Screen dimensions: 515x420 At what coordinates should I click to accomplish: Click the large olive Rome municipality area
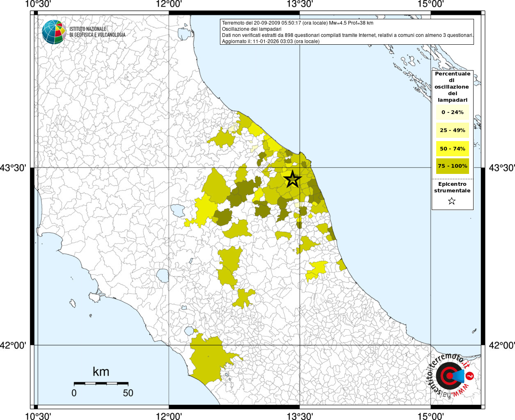tap(208, 360)
